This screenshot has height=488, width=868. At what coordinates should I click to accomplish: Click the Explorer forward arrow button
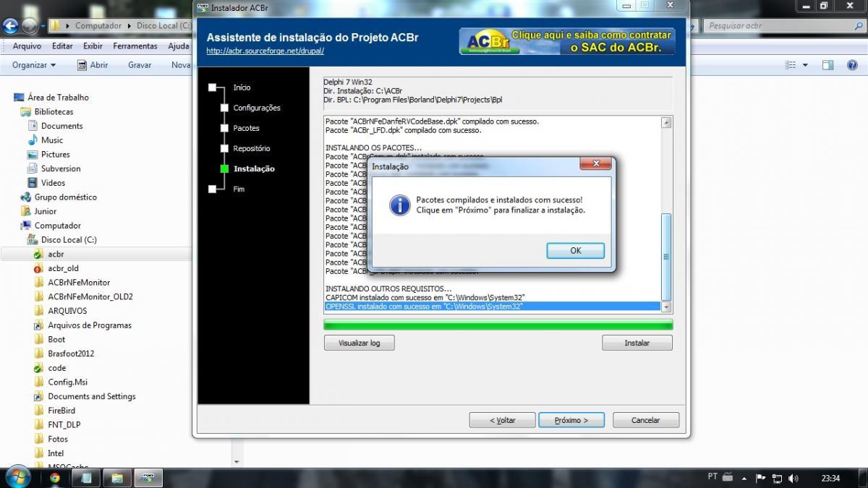(30, 26)
